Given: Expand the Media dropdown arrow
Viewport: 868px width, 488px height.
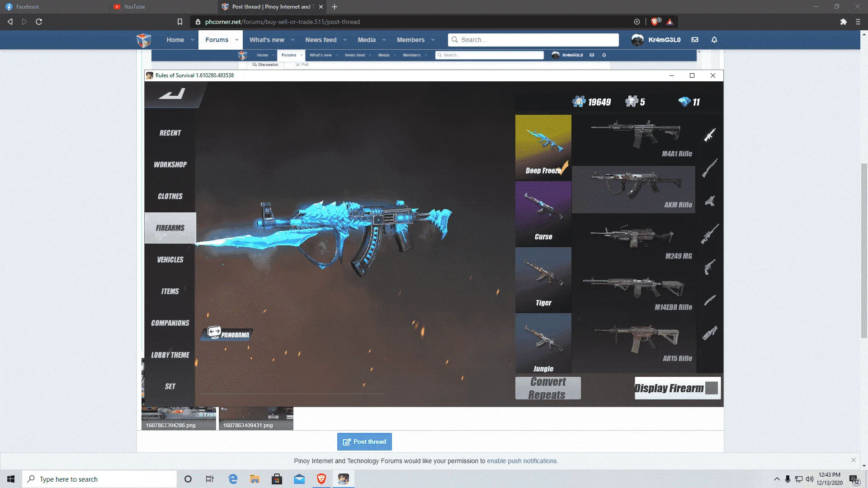Looking at the screenshot, I should coord(384,40).
